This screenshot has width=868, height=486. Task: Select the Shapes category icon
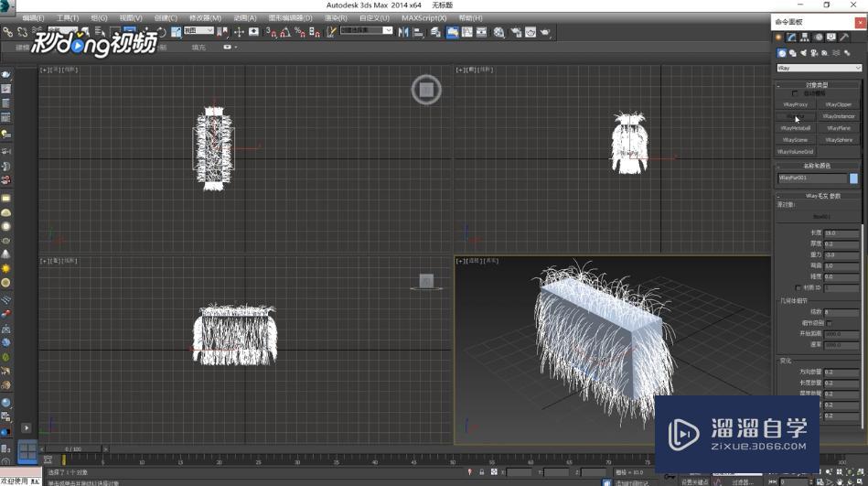793,53
